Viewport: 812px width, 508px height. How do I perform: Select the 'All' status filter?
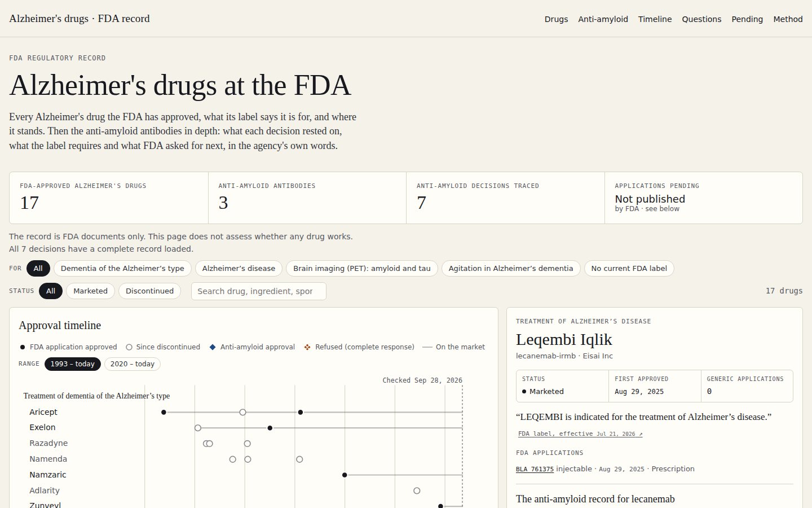click(51, 291)
